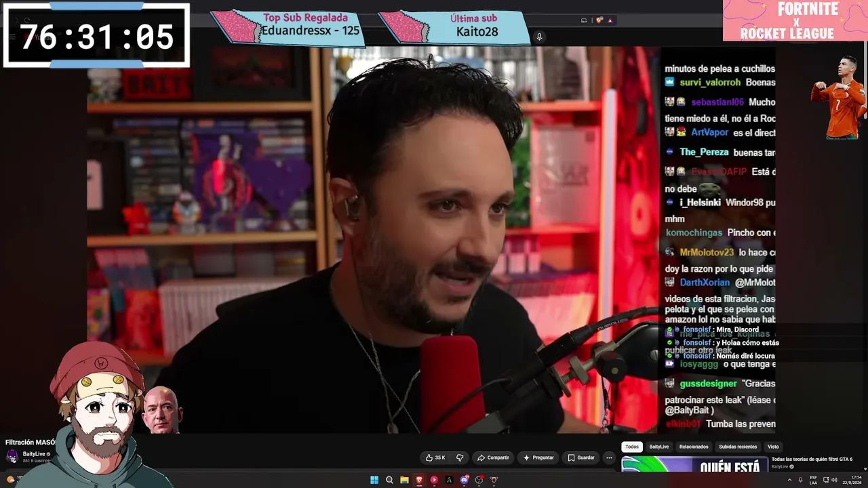Open Brave Shields icon in address bar
Image resolution: width=868 pixels, height=488 pixels.
[x=599, y=20]
